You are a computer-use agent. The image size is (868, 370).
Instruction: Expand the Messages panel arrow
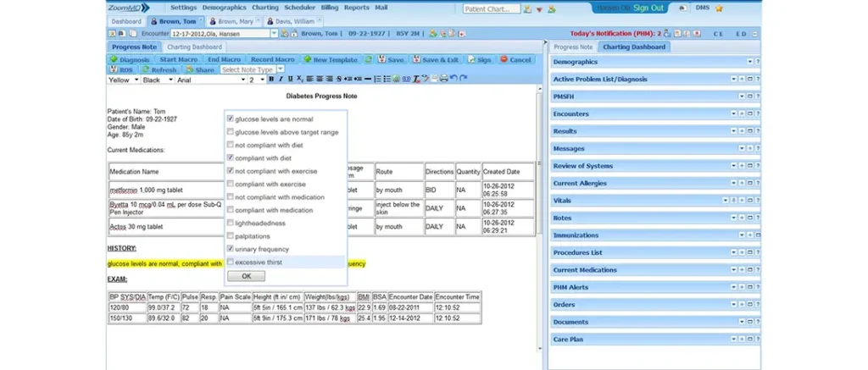(x=742, y=149)
